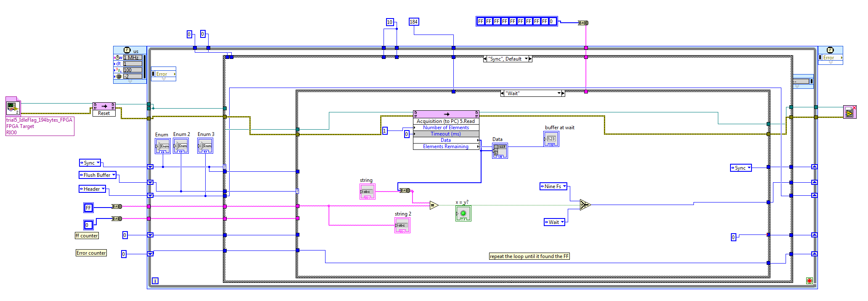
Task: Click the constant 1 wired to Number of Elements
Action: coord(384,131)
